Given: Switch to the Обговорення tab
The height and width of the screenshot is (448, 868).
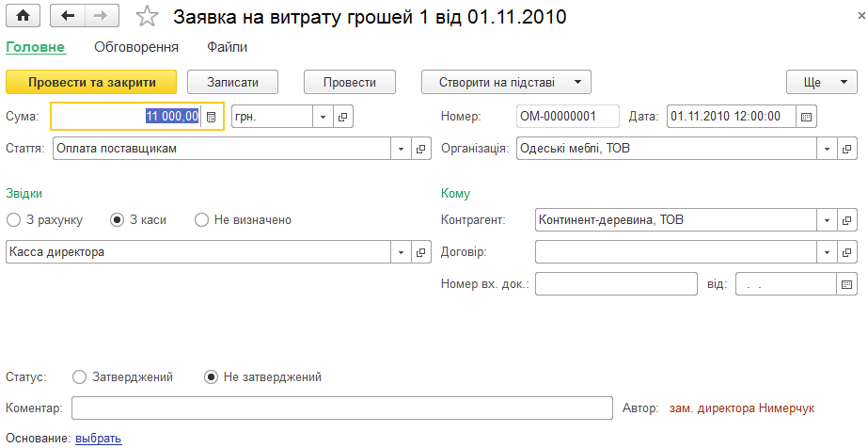Looking at the screenshot, I should [x=136, y=48].
